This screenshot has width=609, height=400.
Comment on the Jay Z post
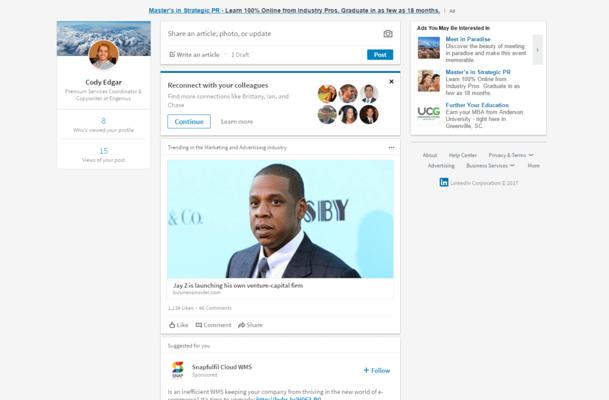[213, 325]
